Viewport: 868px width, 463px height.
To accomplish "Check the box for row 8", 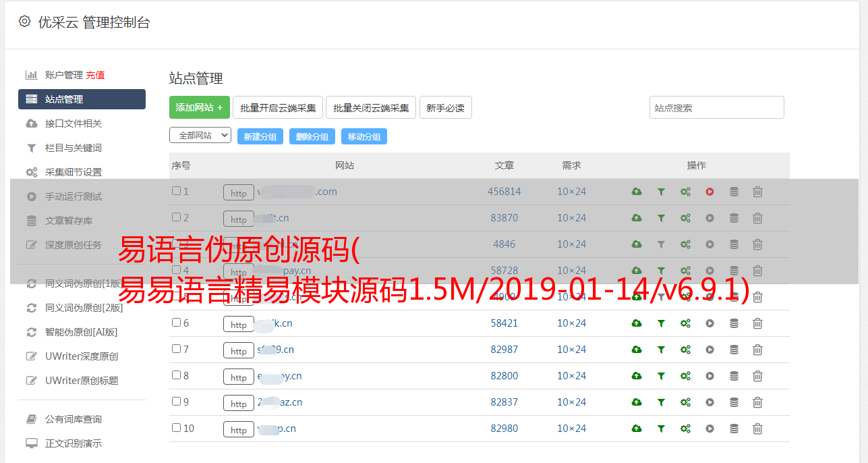I will tap(176, 375).
